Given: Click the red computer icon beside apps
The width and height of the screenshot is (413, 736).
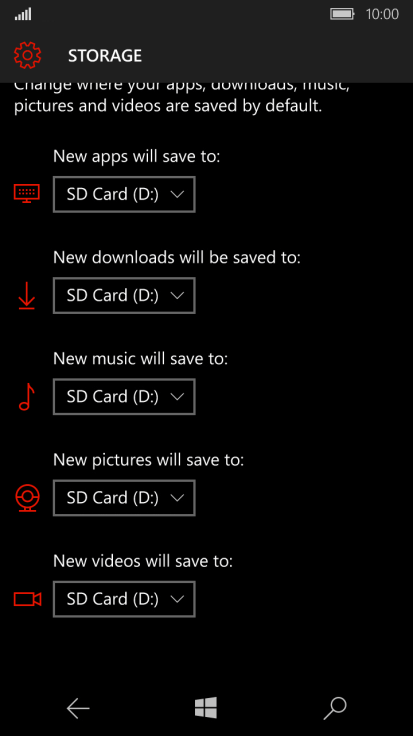Looking at the screenshot, I should (27, 193).
